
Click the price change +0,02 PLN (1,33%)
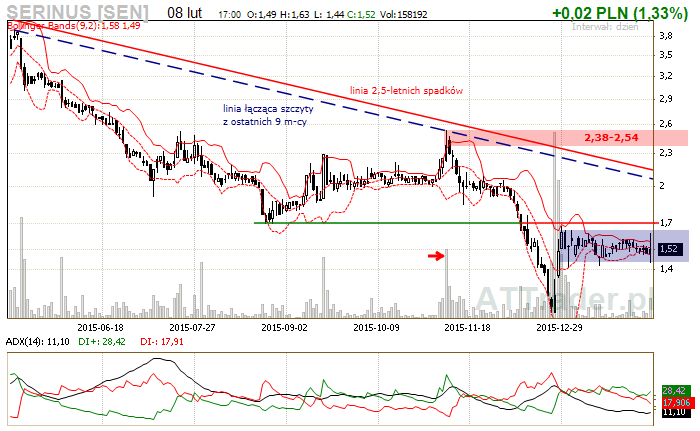[x=620, y=13]
